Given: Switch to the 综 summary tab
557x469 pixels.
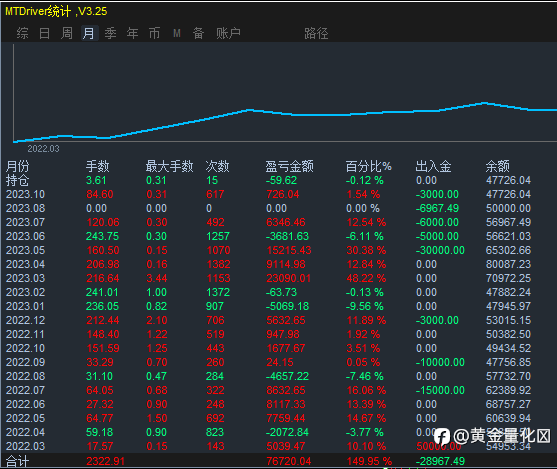Looking at the screenshot, I should tap(22, 33).
